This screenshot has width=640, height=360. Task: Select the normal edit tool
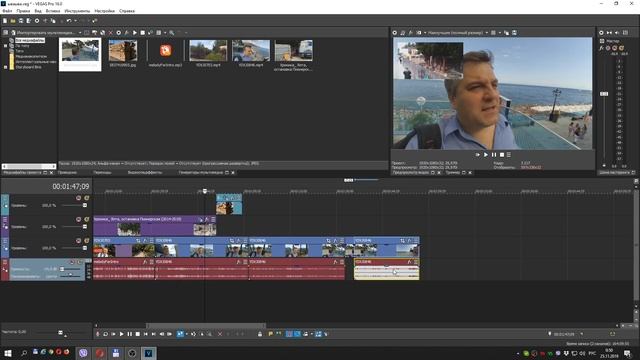click(x=180, y=334)
